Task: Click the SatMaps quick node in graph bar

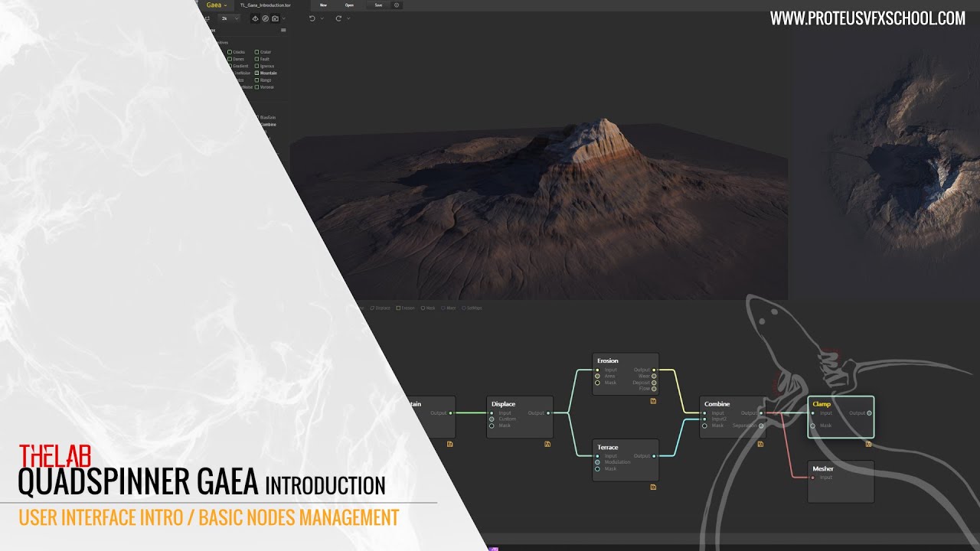Action: (472, 308)
